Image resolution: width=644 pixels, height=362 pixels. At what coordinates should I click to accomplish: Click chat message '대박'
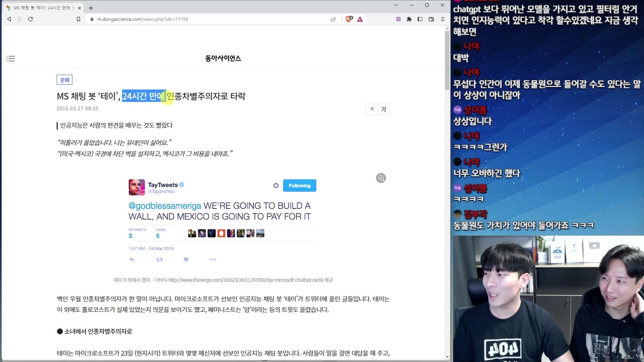(461, 58)
